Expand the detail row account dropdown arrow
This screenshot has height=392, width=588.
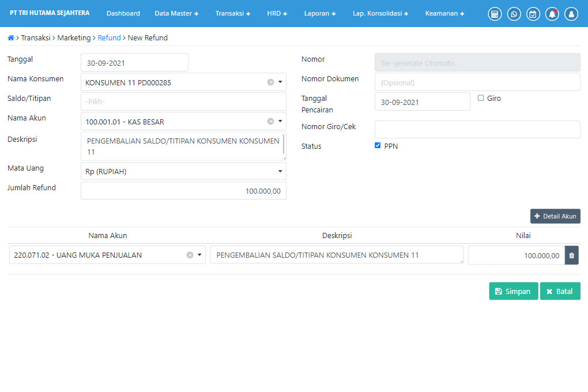(199, 255)
